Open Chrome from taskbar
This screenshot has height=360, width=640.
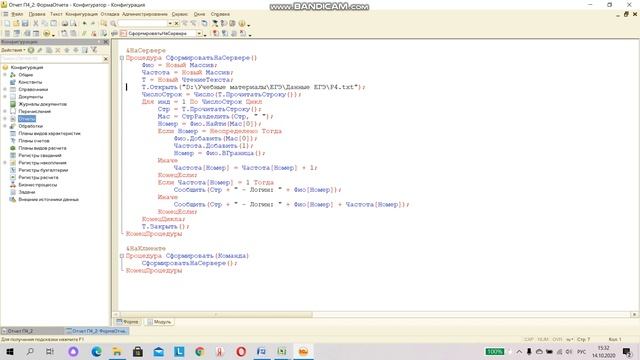(x=200, y=351)
